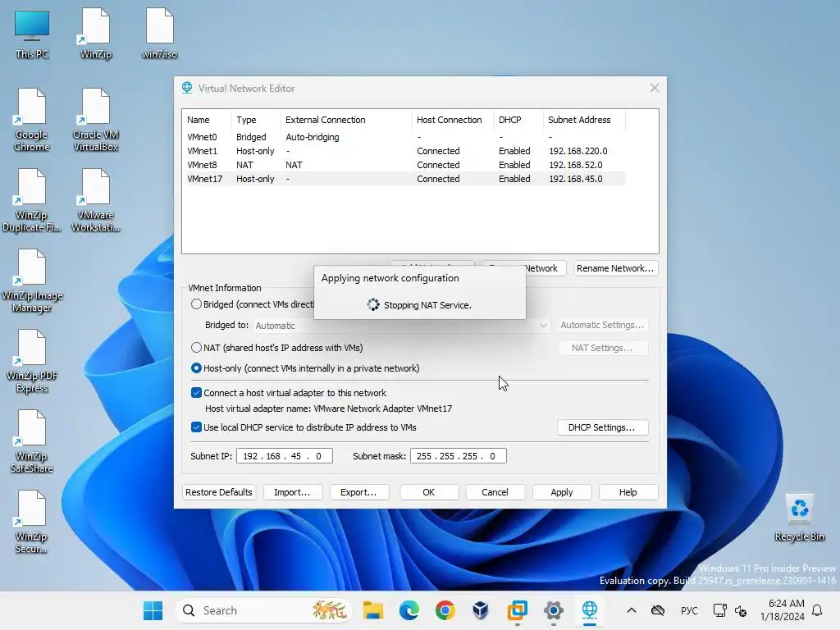Click the Virtual Network Editor title icon

(x=187, y=88)
